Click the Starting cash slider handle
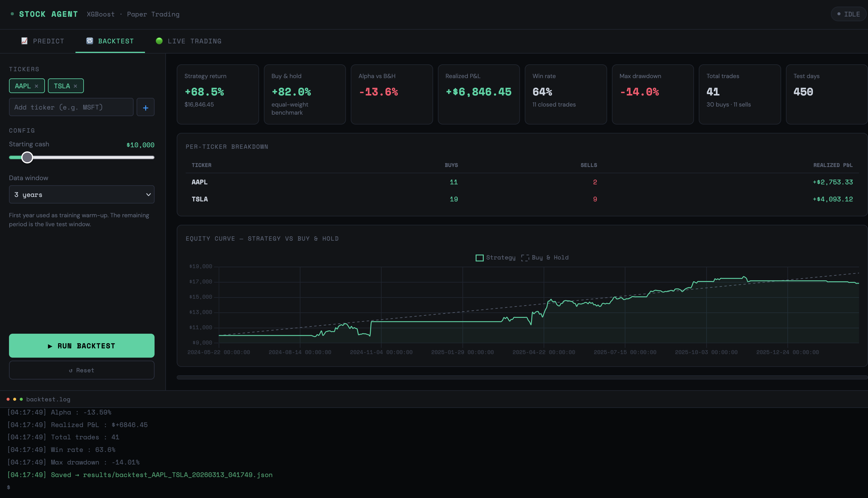This screenshot has width=868, height=498. point(27,158)
